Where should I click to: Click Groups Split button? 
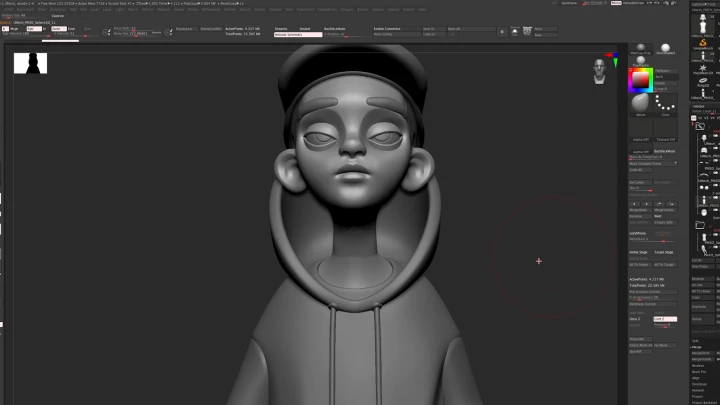pos(665,222)
